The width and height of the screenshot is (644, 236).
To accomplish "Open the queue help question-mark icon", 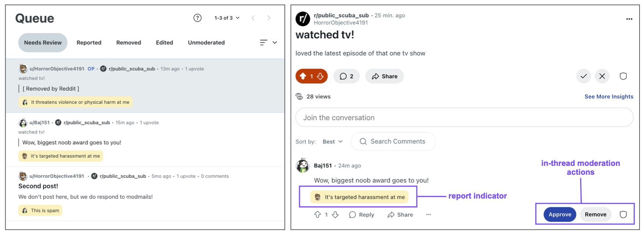I will click(198, 18).
